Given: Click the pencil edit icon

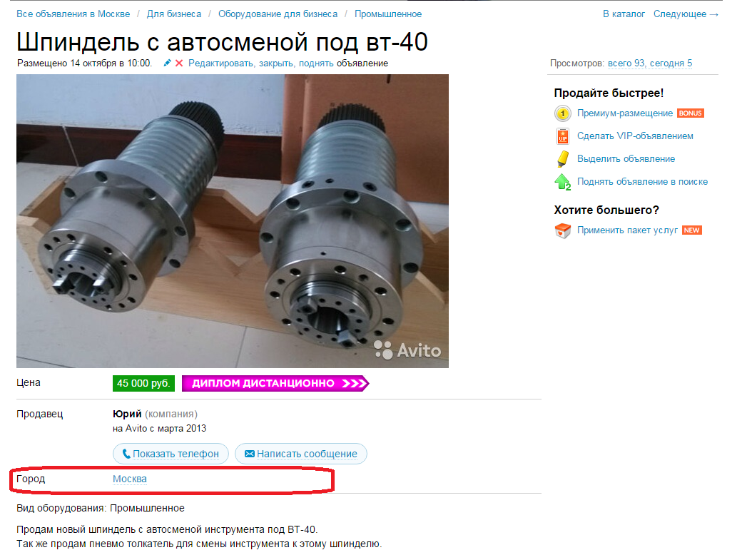Looking at the screenshot, I should point(167,63).
